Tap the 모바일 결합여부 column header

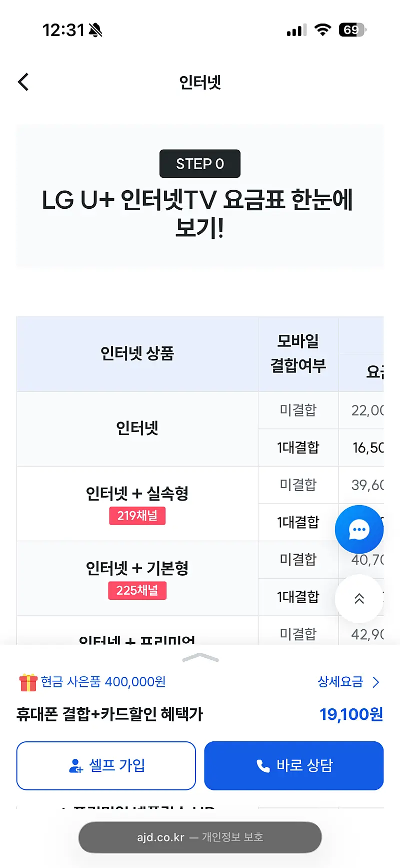[298, 353]
